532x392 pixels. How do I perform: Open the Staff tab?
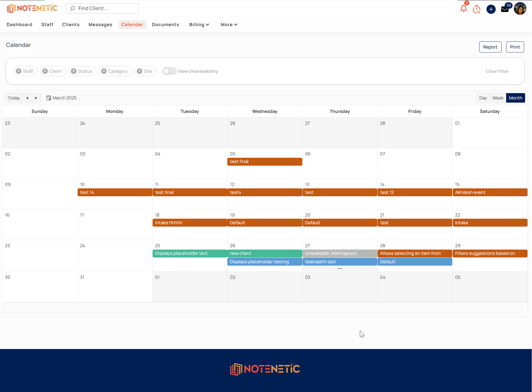[x=47, y=25]
